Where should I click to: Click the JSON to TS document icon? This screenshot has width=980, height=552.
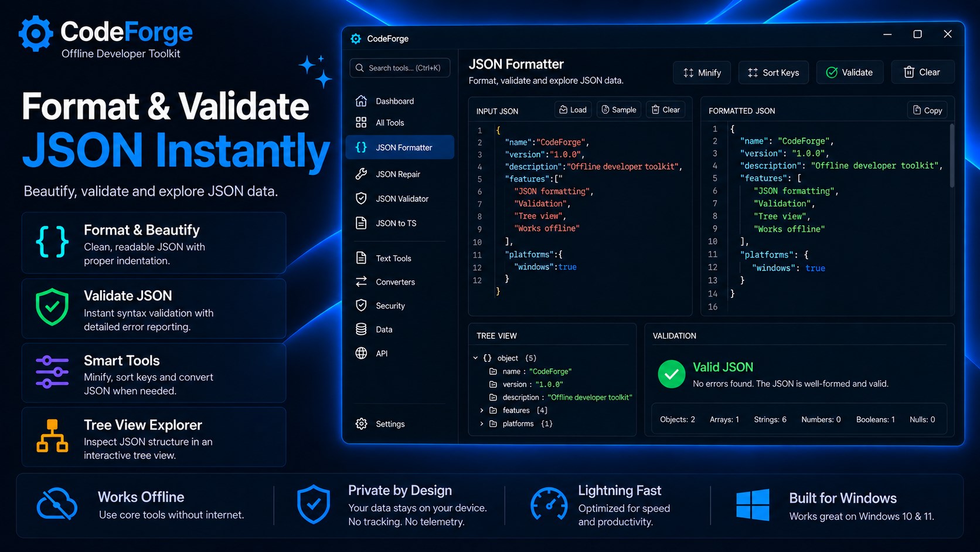pyautogui.click(x=361, y=223)
